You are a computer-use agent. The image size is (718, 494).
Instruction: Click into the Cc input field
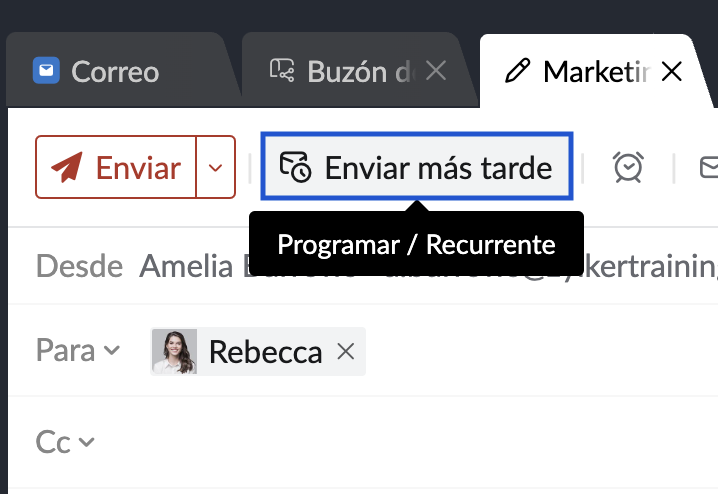pos(400,442)
